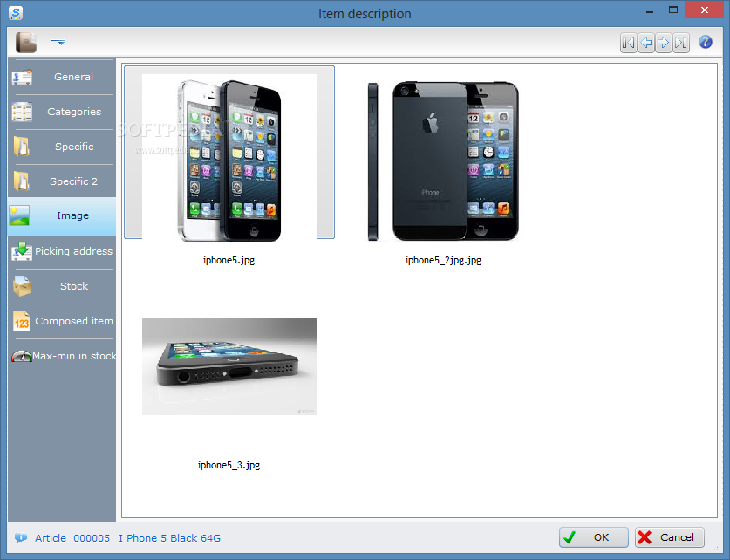Click the Article label in status bar
This screenshot has width=730, height=560.
[x=51, y=538]
